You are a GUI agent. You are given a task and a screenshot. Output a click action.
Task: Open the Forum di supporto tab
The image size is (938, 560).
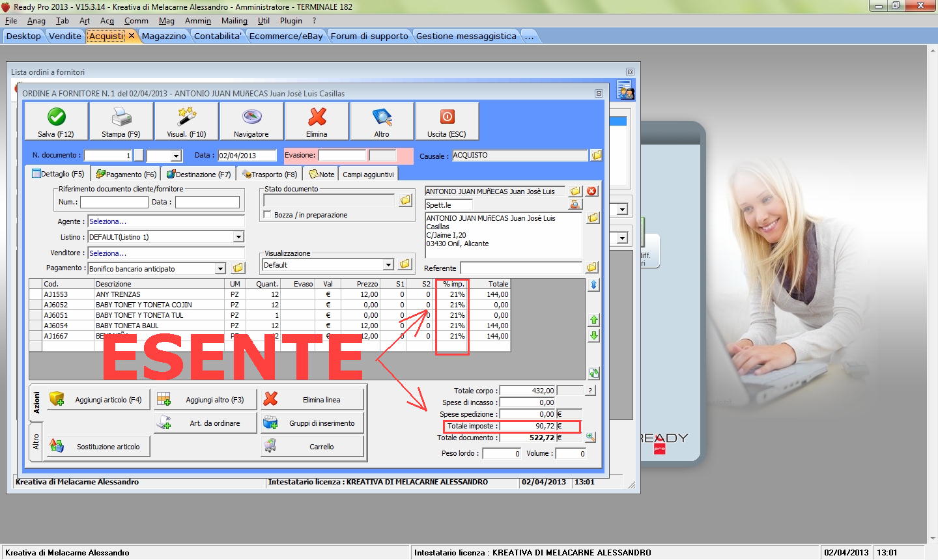(x=369, y=36)
